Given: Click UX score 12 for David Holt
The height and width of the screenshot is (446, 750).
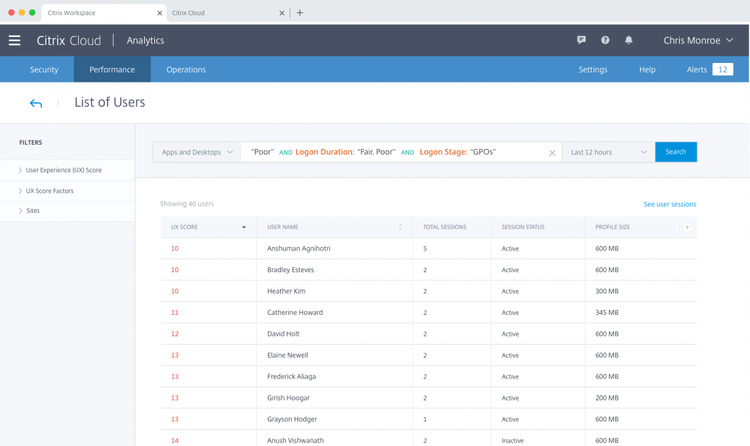Looking at the screenshot, I should click(175, 334).
